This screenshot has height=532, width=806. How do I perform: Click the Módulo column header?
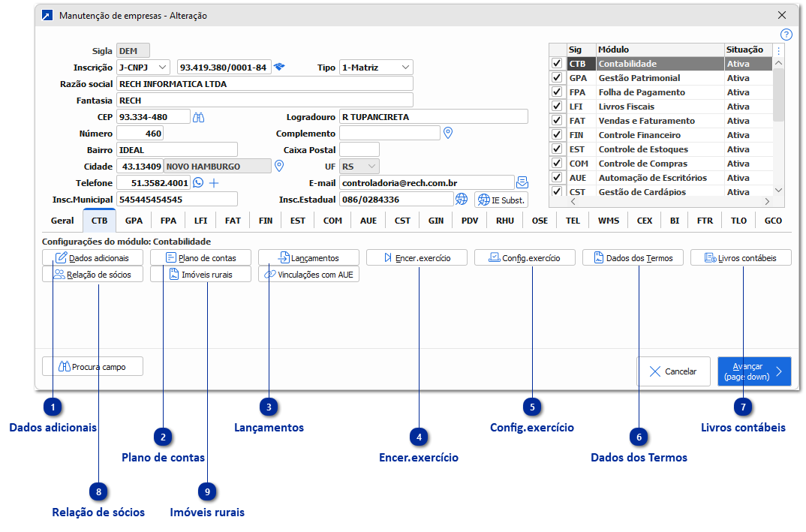(x=660, y=50)
